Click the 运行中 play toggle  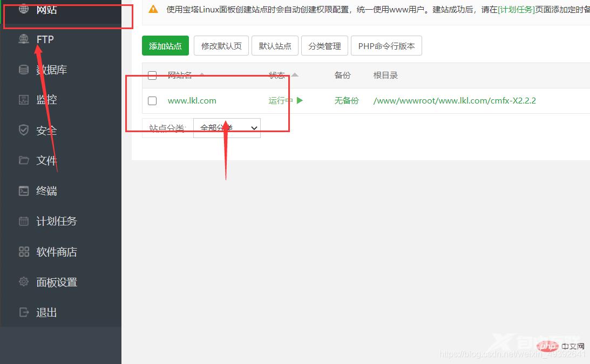(300, 100)
